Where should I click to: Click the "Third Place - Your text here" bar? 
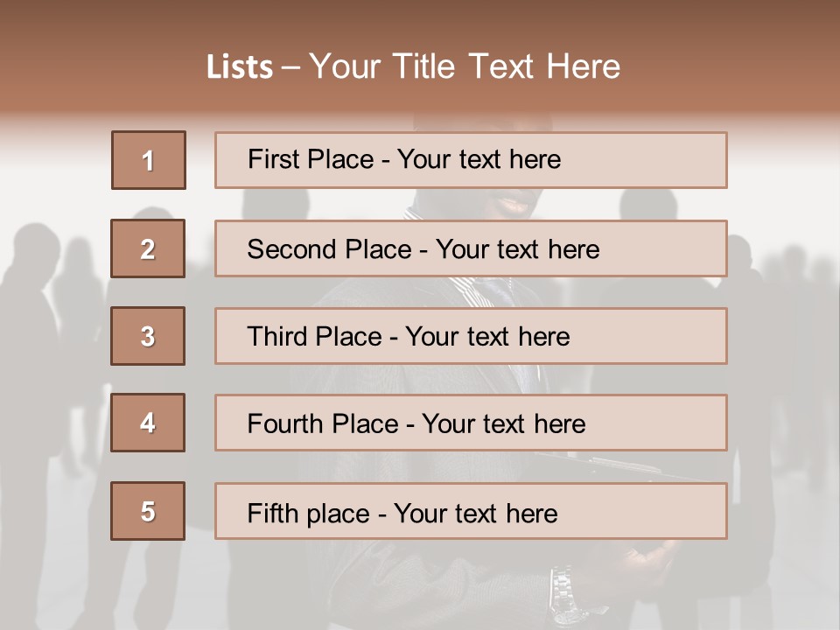[x=471, y=336]
